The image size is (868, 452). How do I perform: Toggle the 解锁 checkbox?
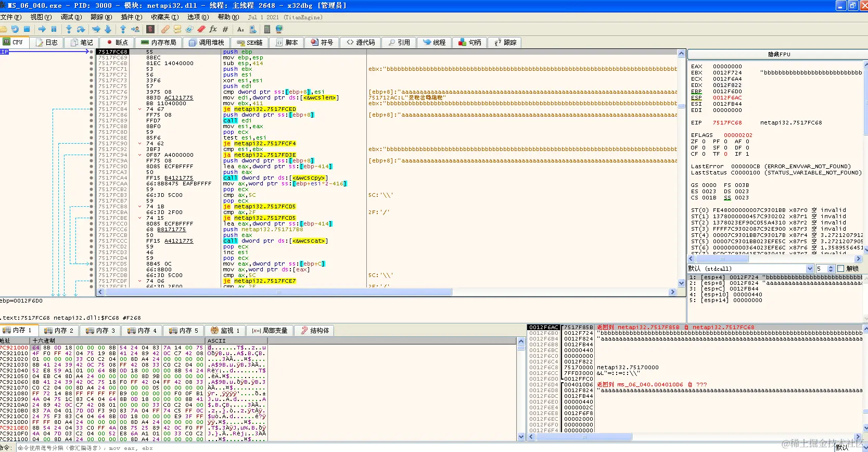[840, 269]
